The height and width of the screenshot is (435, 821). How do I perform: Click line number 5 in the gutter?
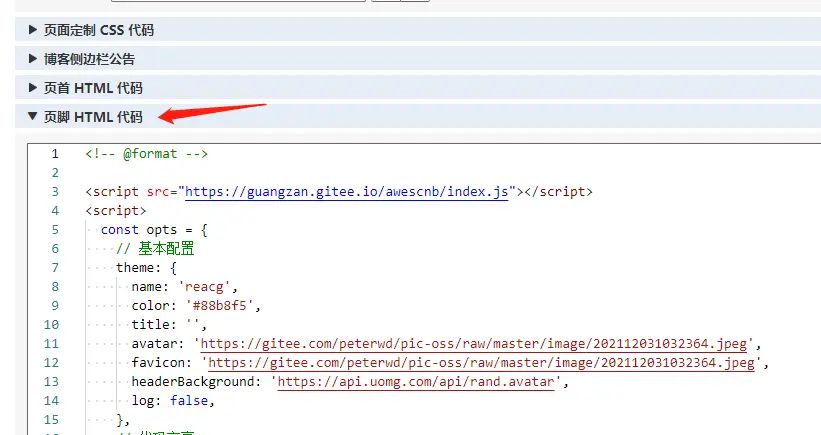55,230
